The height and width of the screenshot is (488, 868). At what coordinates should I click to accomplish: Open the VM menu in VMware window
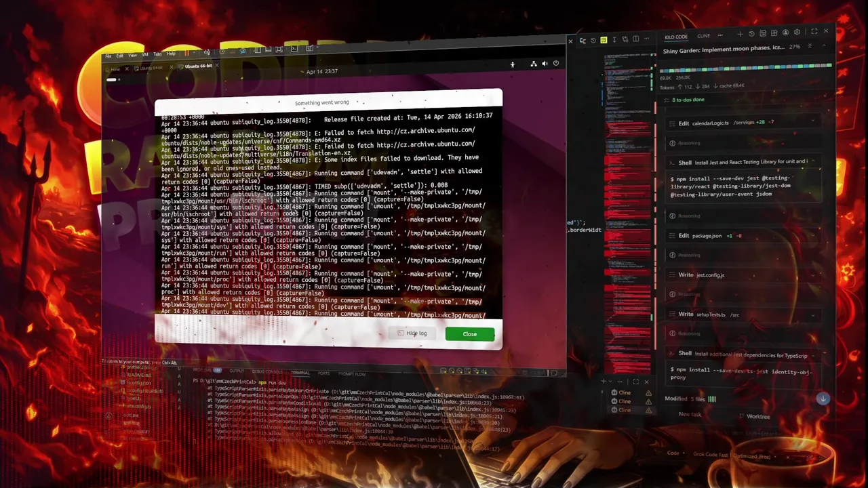pos(145,54)
